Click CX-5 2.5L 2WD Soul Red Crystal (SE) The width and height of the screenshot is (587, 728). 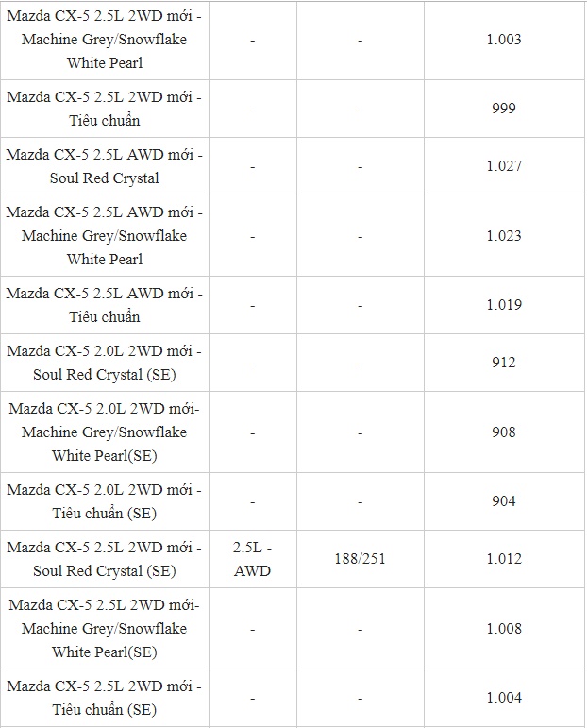point(104,559)
